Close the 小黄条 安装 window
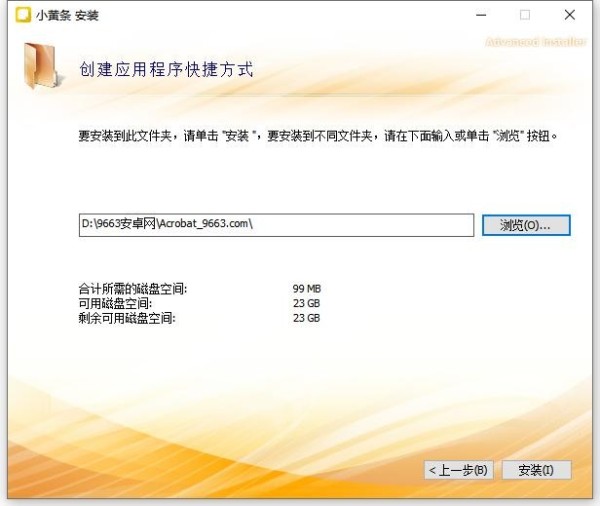This screenshot has width=600, height=506. (x=570, y=15)
